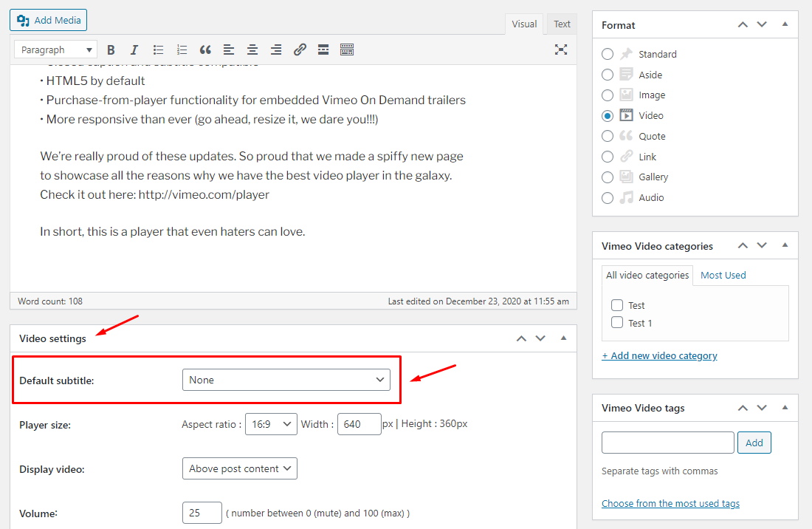Select the Link post format
Viewport: 812px width, 529px height.
pyautogui.click(x=608, y=157)
